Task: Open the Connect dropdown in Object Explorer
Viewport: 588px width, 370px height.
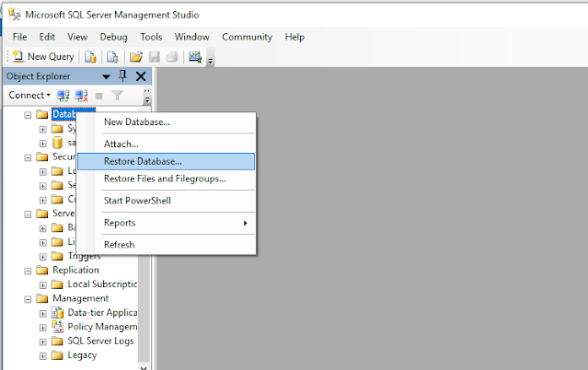Action: (29, 96)
